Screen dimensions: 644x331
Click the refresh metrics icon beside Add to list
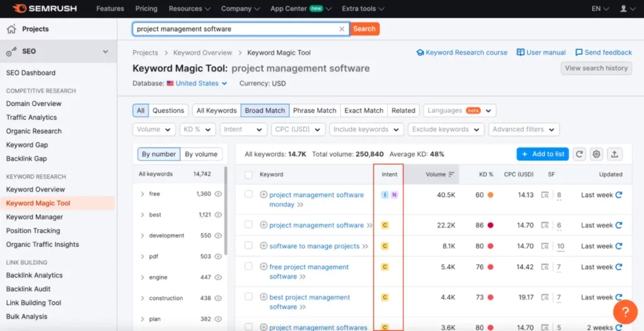click(x=579, y=155)
